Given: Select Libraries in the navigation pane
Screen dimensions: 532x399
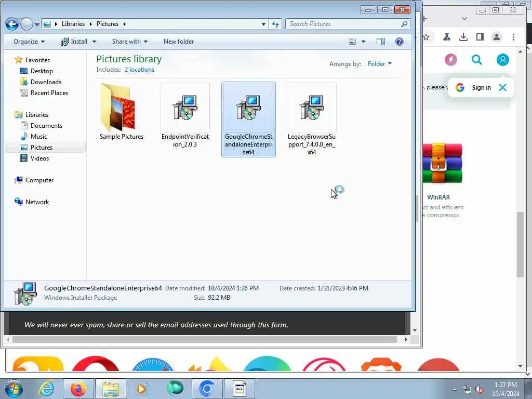Looking at the screenshot, I should [32, 115].
